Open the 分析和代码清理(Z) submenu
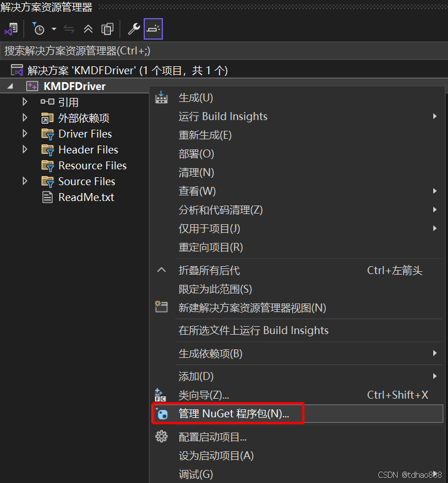Screen dimensions: 448x483 [297, 210]
